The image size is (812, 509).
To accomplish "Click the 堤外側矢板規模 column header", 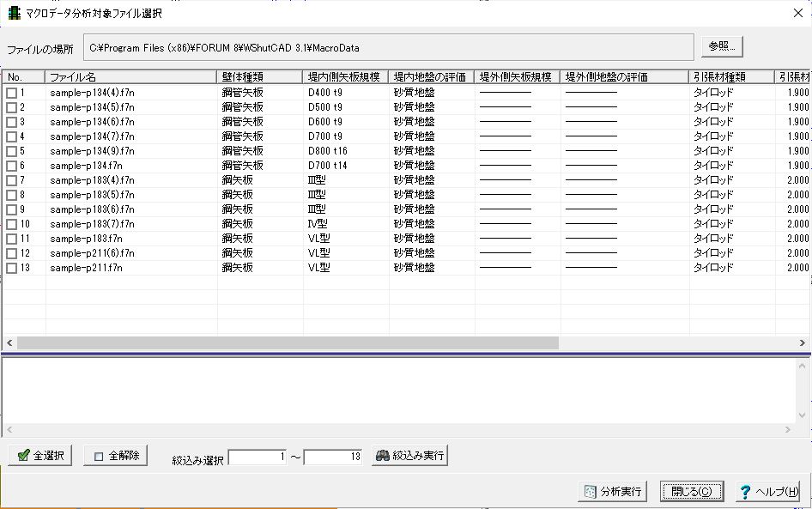I will pos(518,77).
